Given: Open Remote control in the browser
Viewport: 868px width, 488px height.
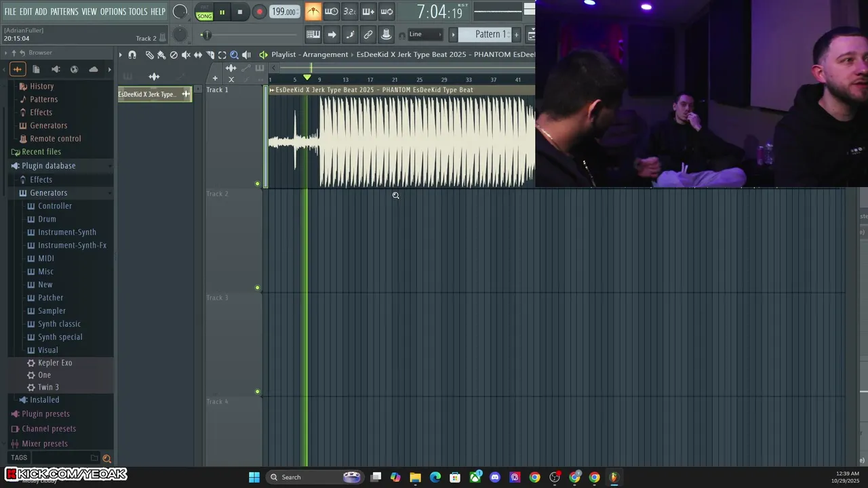Looking at the screenshot, I should tap(55, 138).
